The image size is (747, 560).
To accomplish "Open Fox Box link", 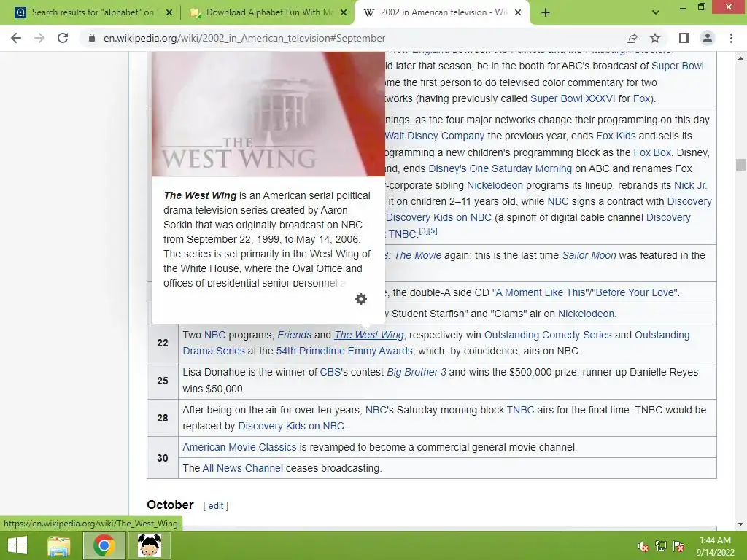I will point(652,152).
